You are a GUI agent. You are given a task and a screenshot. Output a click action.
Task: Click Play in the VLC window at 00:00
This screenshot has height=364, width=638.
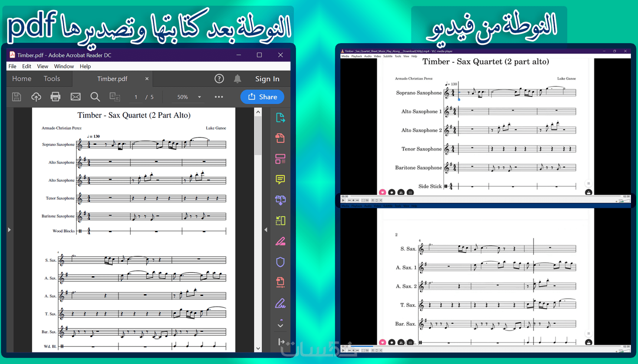pyautogui.click(x=343, y=200)
